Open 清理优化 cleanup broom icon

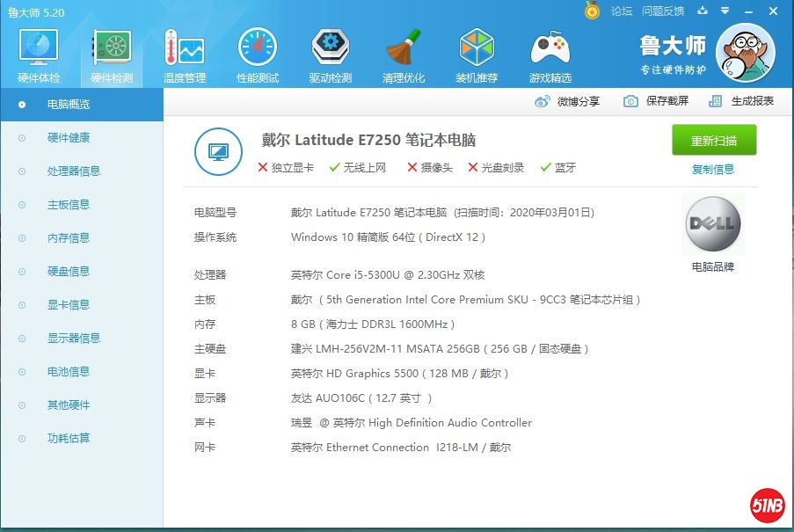point(404,55)
